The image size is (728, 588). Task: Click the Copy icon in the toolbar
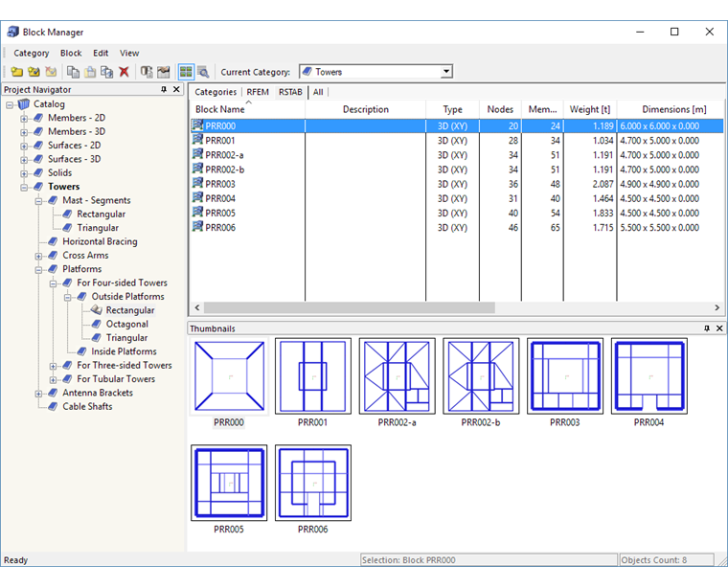tap(73, 72)
